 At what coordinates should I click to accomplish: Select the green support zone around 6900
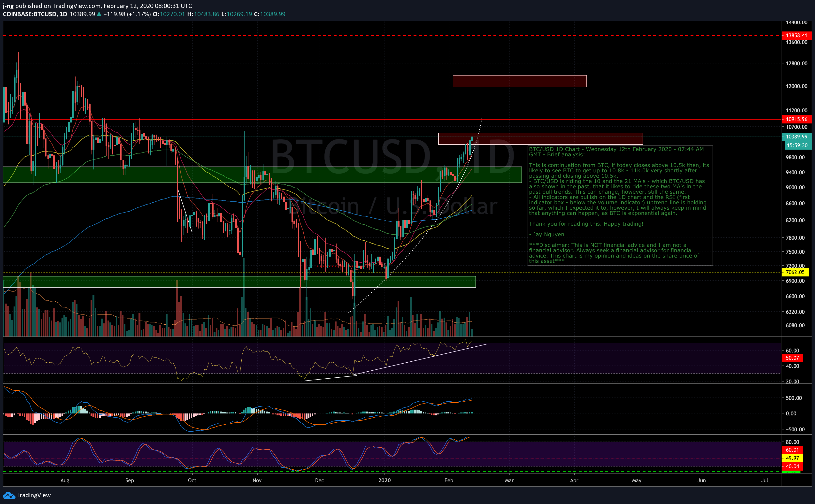click(x=239, y=282)
